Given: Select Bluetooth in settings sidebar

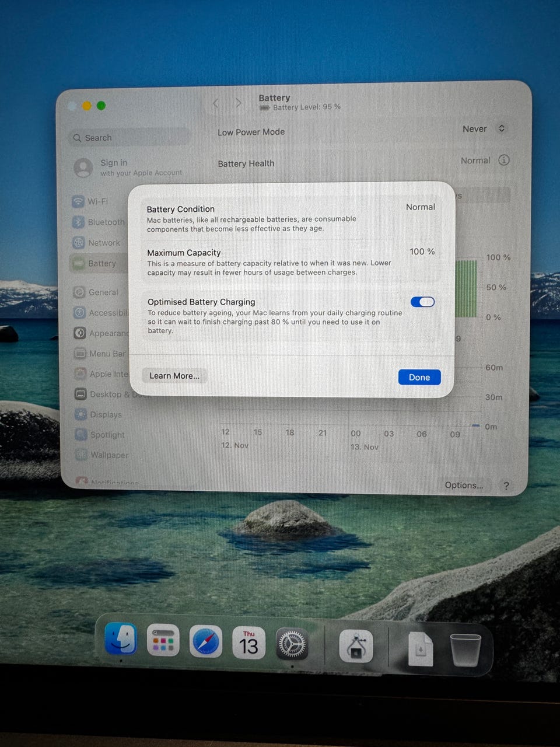Looking at the screenshot, I should [x=106, y=222].
